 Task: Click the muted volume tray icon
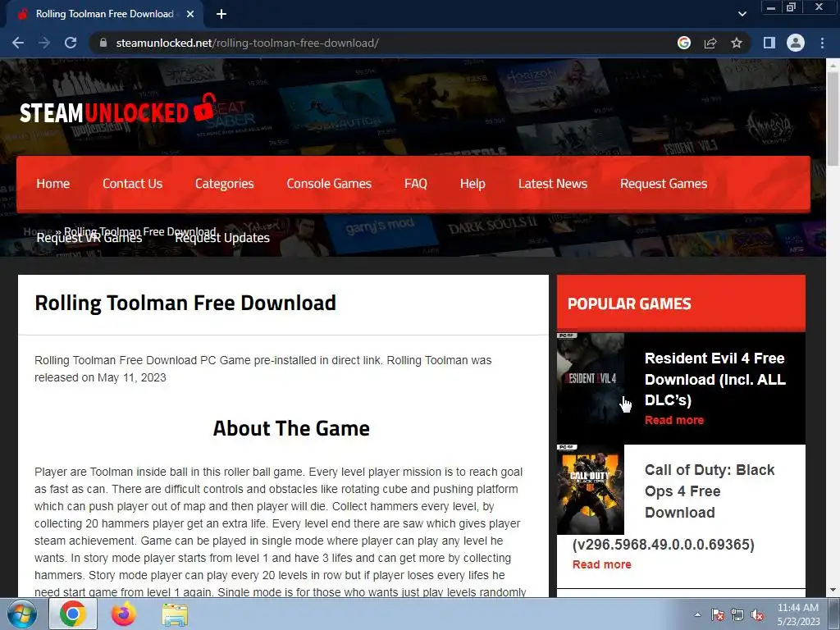[x=757, y=614]
